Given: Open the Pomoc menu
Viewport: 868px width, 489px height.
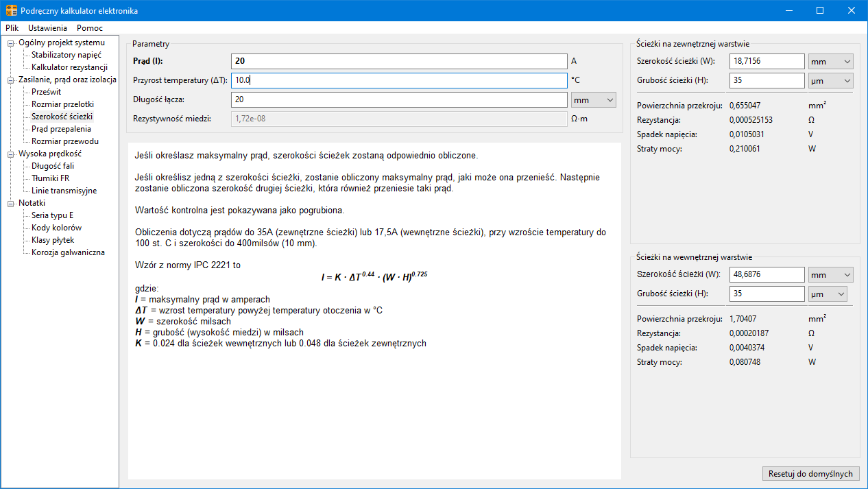Looking at the screenshot, I should (x=90, y=28).
